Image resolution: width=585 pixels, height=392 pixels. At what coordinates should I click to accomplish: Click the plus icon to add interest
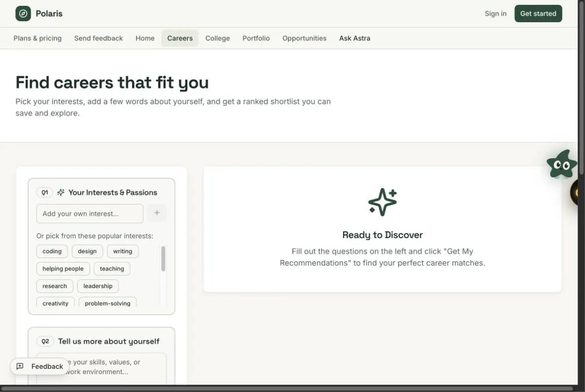coord(157,213)
